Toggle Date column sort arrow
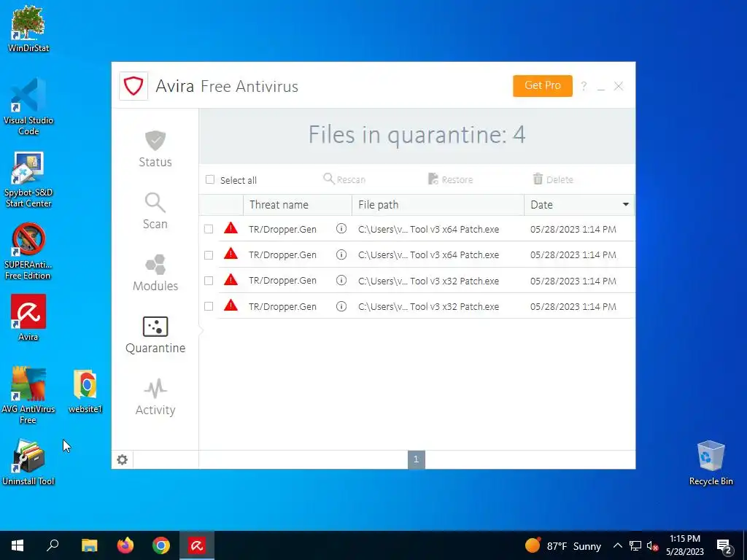The width and height of the screenshot is (747, 560). coord(625,204)
